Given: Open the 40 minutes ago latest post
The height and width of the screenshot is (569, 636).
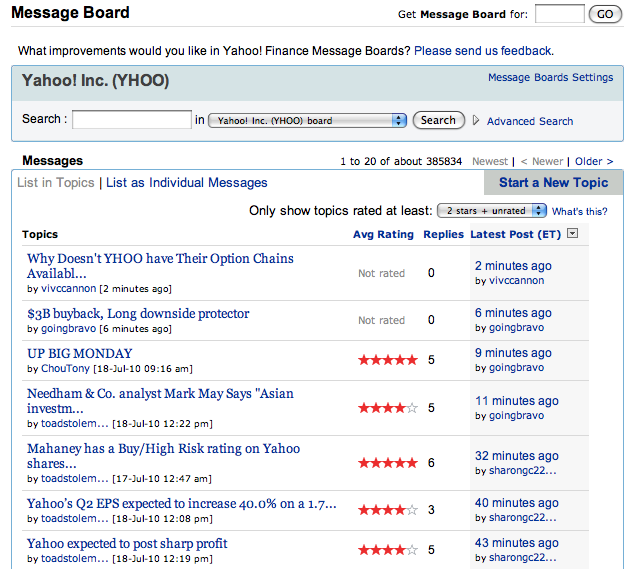Looking at the screenshot, I should [x=517, y=503].
